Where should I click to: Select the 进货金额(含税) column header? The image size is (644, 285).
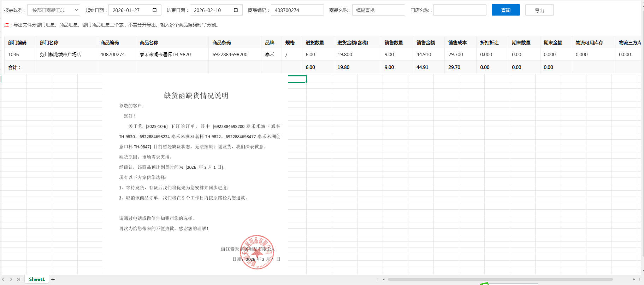click(x=353, y=43)
